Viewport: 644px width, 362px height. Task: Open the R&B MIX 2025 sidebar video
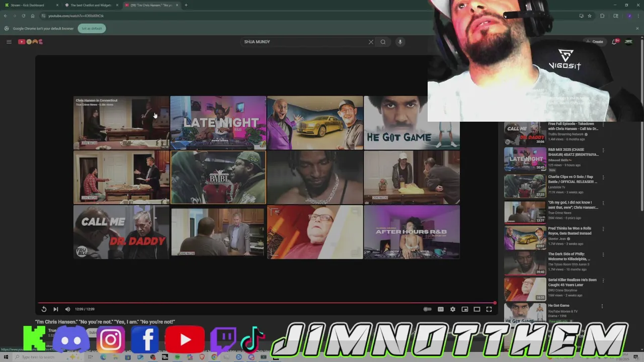coord(573,152)
